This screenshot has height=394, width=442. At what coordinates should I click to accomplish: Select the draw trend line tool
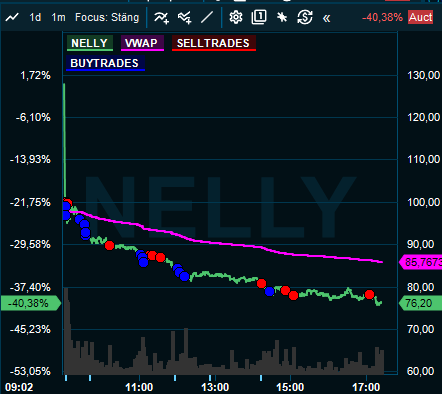(x=207, y=17)
